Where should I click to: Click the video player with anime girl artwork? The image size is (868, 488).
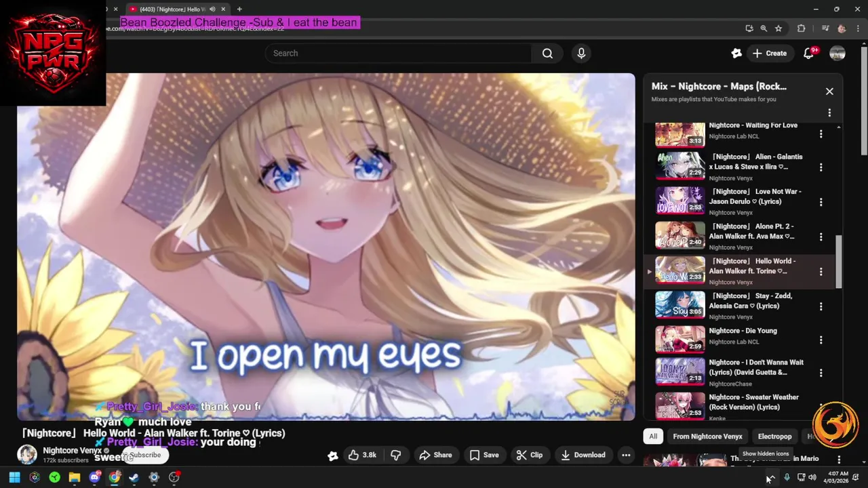click(326, 247)
